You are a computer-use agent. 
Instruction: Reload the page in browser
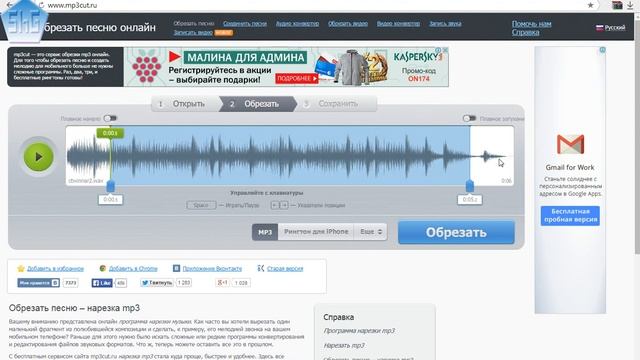41,5
